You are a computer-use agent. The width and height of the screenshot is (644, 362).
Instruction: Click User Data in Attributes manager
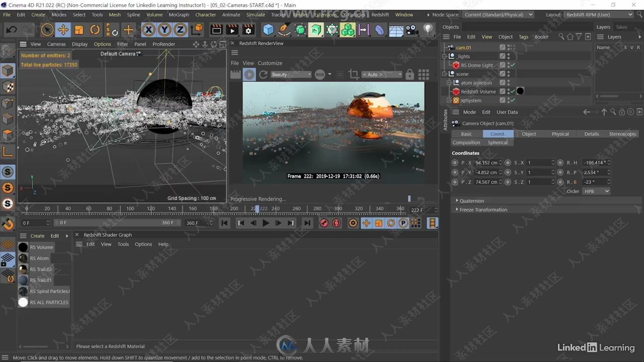(507, 112)
